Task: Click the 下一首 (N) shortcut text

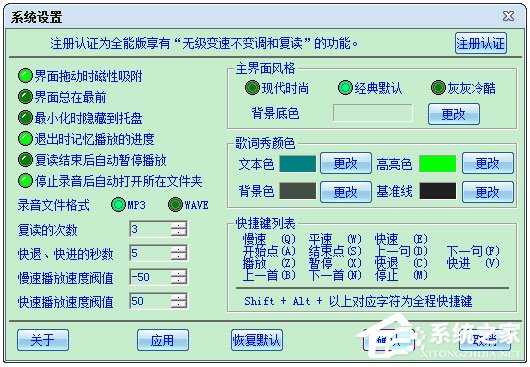Action: pos(335,275)
